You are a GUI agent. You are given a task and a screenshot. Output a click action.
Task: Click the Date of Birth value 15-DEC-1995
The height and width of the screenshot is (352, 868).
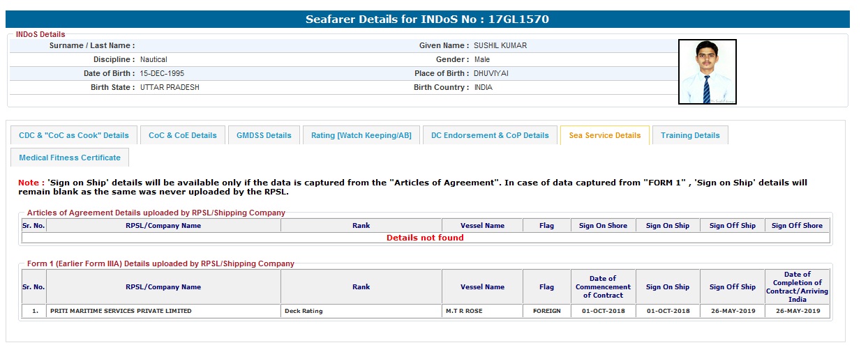tap(162, 73)
